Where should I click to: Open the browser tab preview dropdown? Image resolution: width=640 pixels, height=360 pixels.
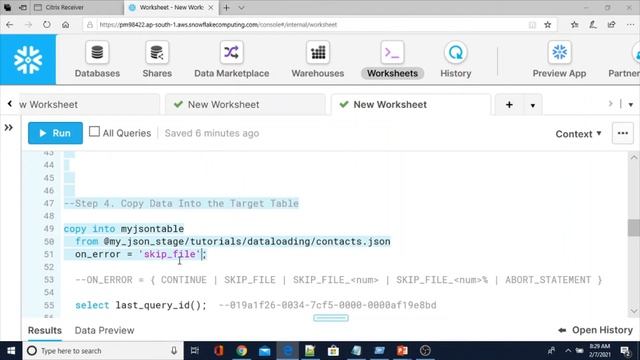coord(241,7)
